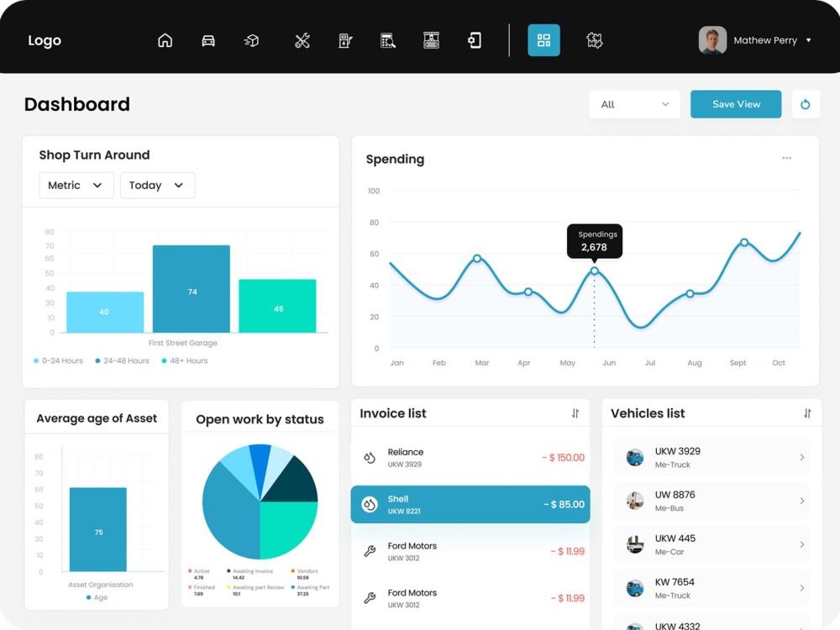Toggle the Awaiting part Review legend item
Image resolution: width=840 pixels, height=630 pixels.
[x=255, y=590]
